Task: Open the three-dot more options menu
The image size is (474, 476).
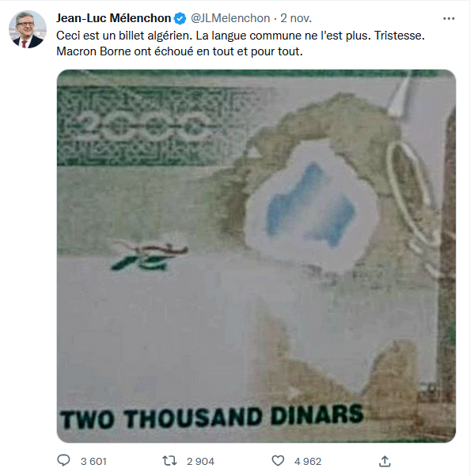Action: (449, 18)
